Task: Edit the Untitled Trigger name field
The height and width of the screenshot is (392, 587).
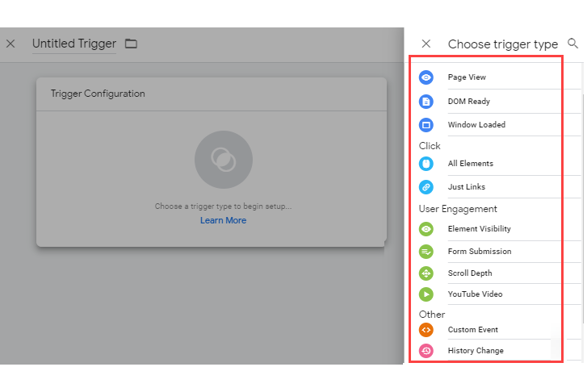Action: tap(74, 44)
